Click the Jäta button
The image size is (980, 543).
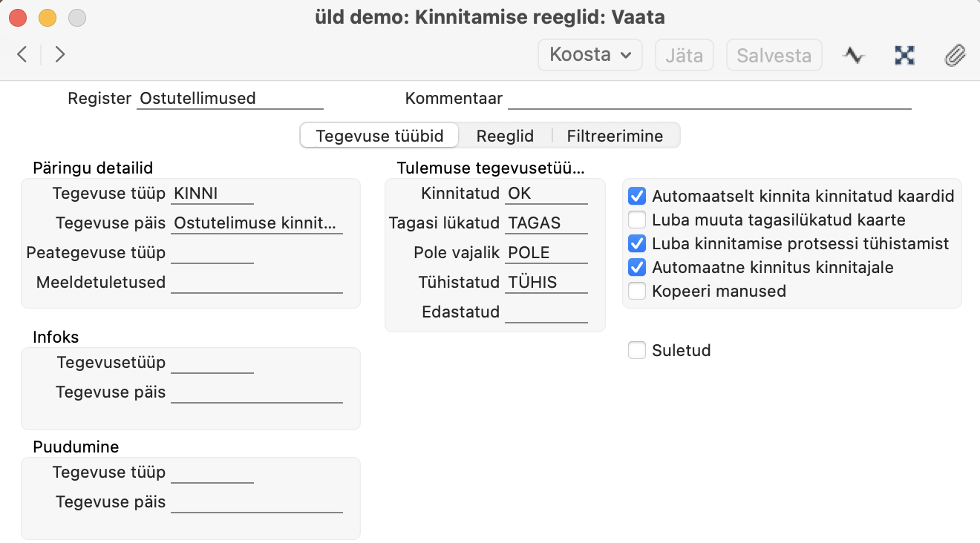pos(685,55)
